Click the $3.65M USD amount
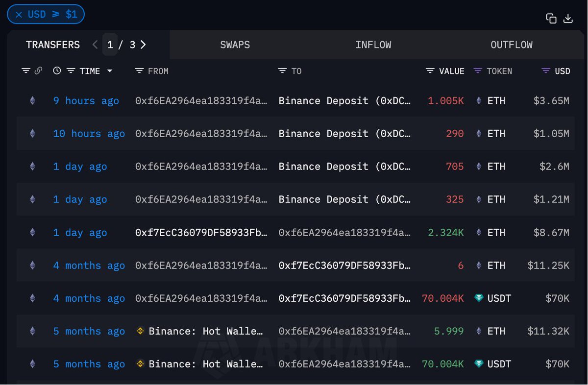This screenshot has height=385, width=588. tap(551, 101)
